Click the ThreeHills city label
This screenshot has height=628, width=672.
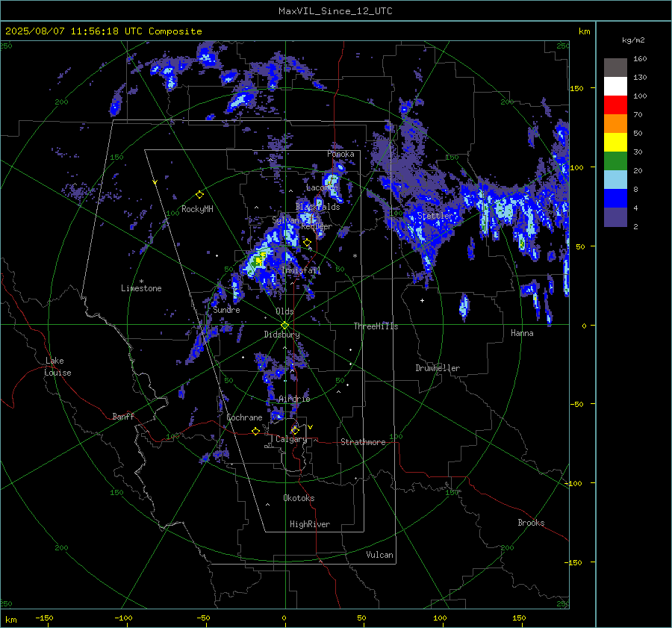(376, 326)
